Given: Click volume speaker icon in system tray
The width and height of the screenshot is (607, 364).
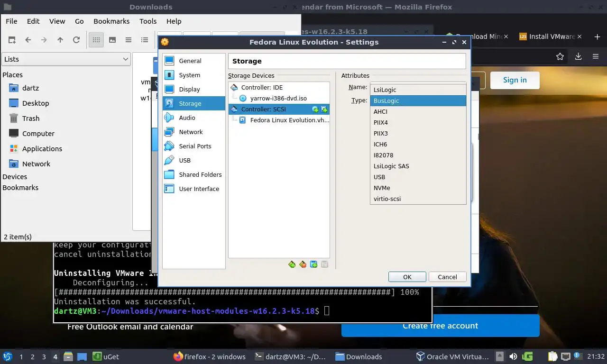Looking at the screenshot, I should (513, 356).
